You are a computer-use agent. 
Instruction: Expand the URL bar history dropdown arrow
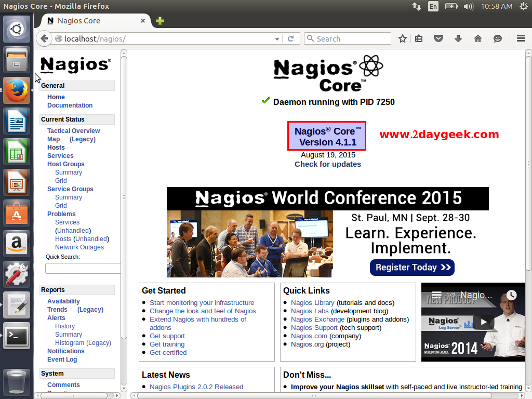pos(277,39)
